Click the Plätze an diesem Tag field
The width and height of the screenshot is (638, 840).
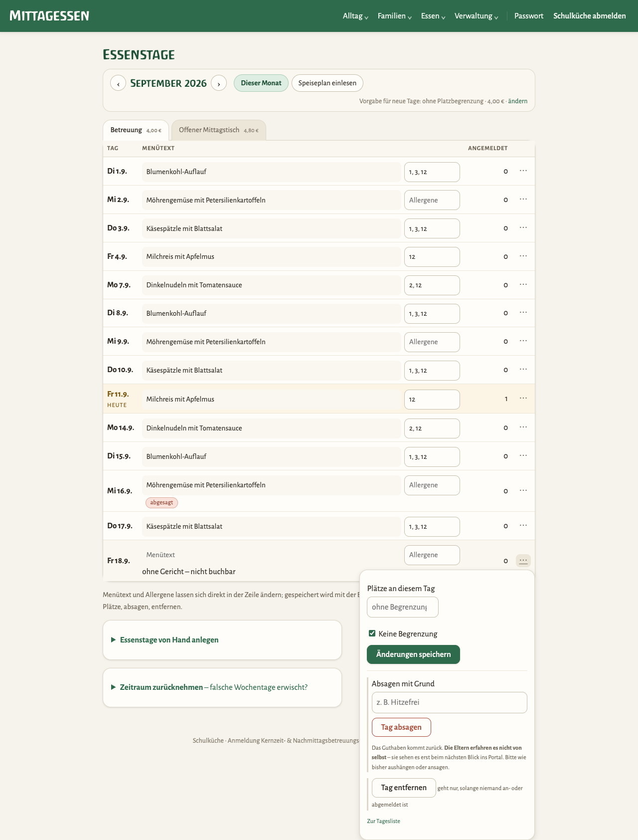403,607
